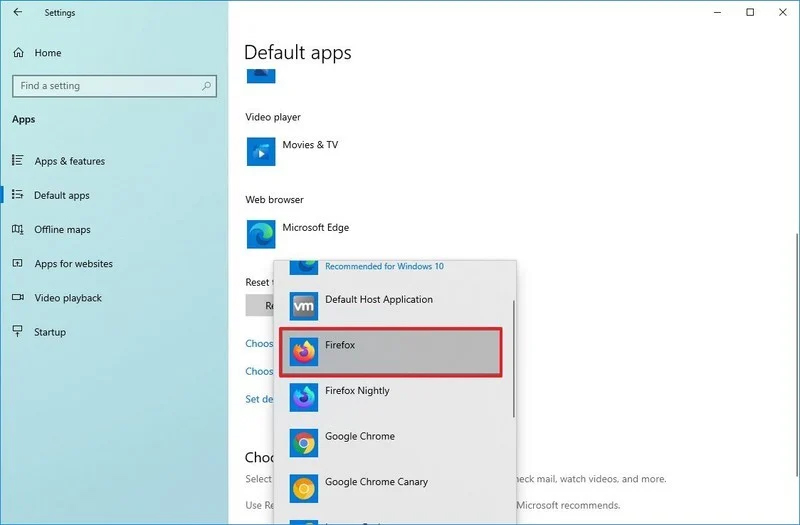Click the Video player section label
Viewport: 800px width, 525px height.
point(273,117)
